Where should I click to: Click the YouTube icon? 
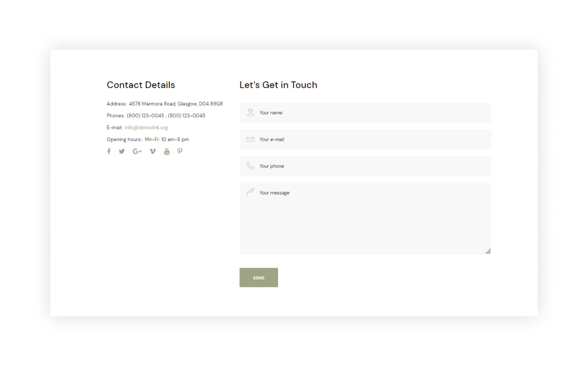coord(167,152)
